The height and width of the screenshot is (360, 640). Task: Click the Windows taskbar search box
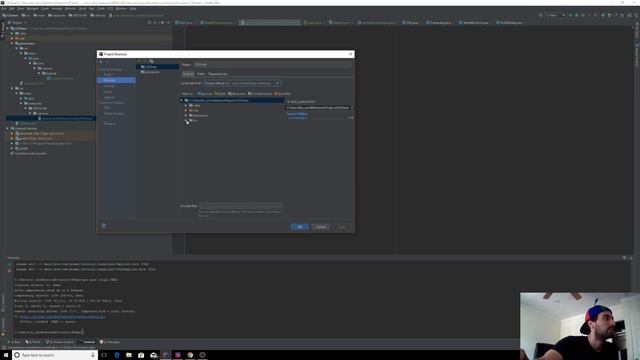pos(54,355)
